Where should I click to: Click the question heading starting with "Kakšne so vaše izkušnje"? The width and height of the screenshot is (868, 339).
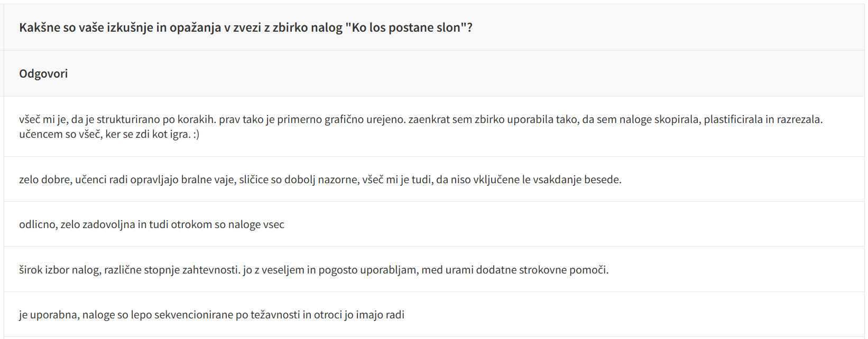click(x=246, y=27)
